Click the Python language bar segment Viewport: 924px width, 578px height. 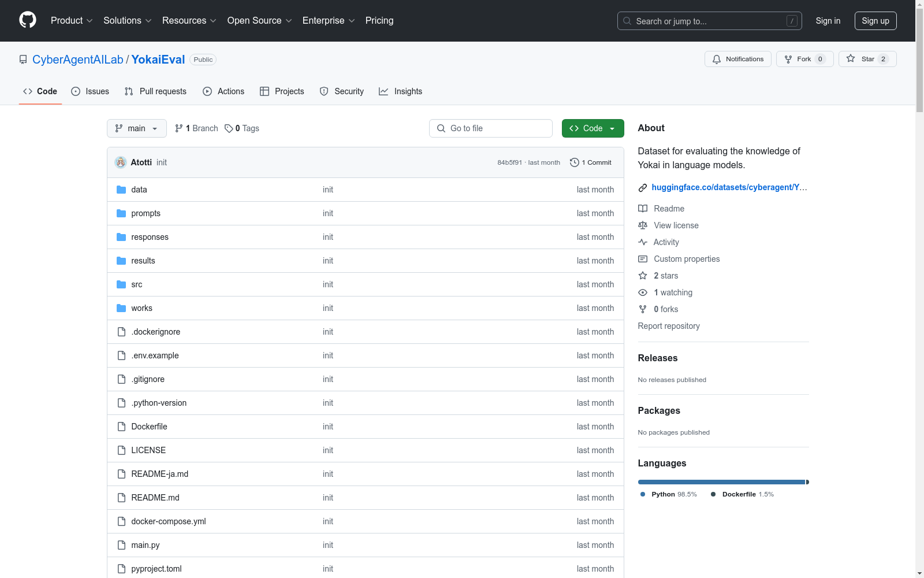pos(721,482)
